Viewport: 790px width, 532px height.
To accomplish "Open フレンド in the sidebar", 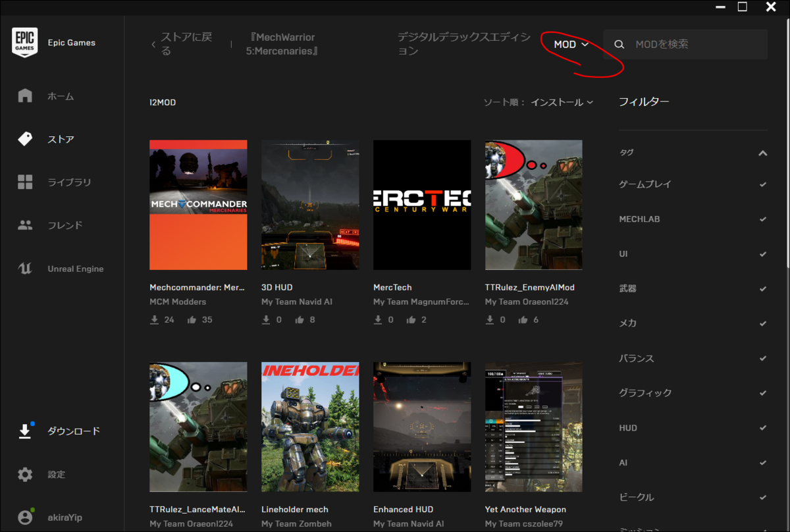I will (65, 225).
